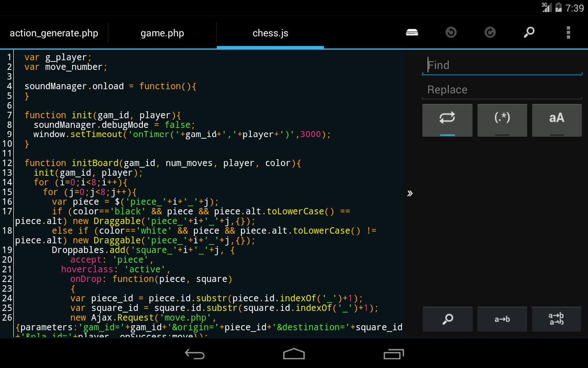Save the current file

coord(412,32)
